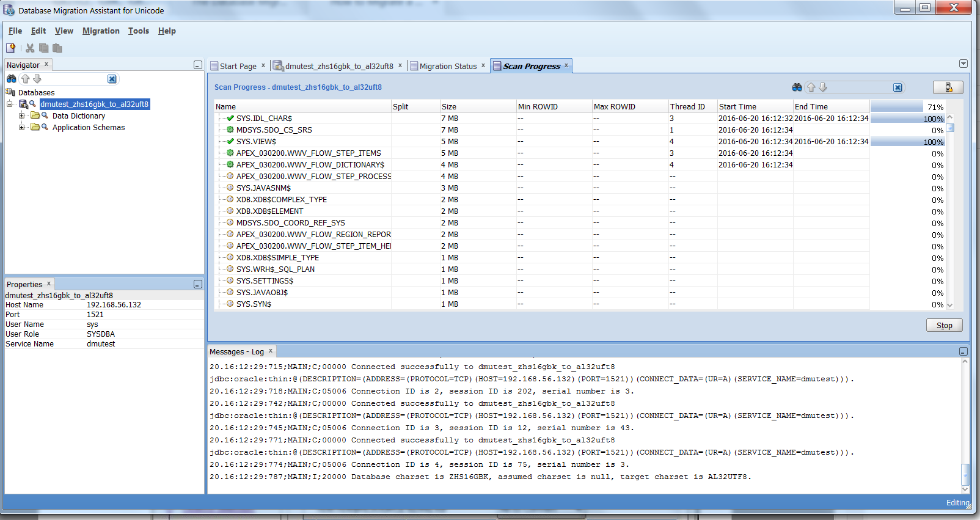Image resolution: width=980 pixels, height=520 pixels.
Task: Click the 100% progress bar for SYS.VIEW$
Action: [908, 141]
